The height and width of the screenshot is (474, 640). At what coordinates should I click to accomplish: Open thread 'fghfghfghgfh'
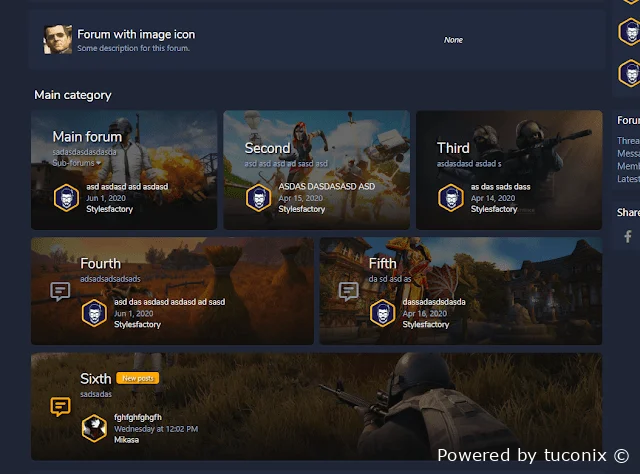coord(138,417)
